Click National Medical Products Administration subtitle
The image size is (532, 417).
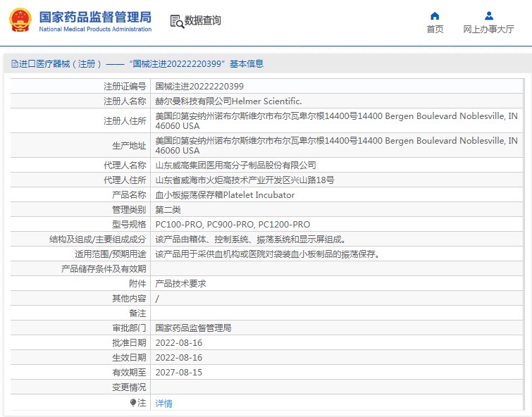pos(95,29)
